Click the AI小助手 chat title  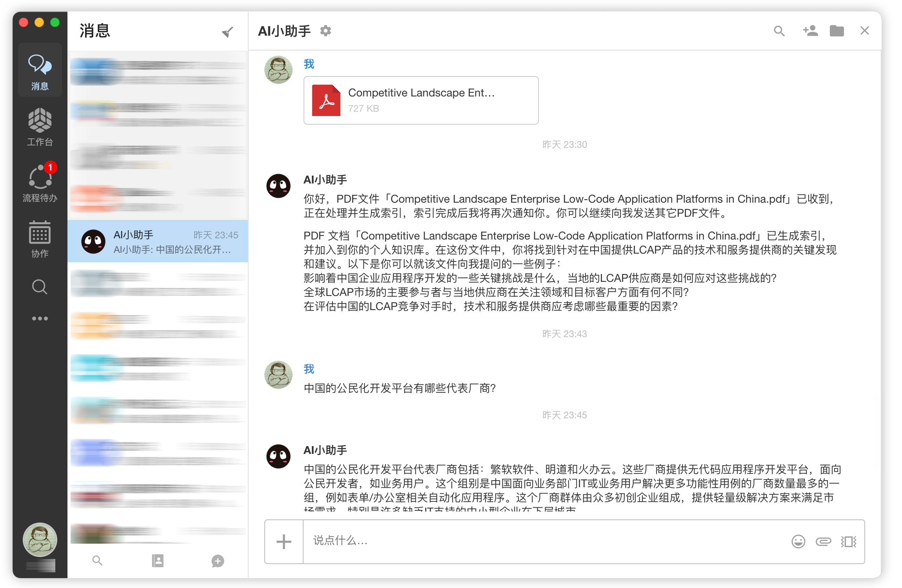(x=284, y=31)
